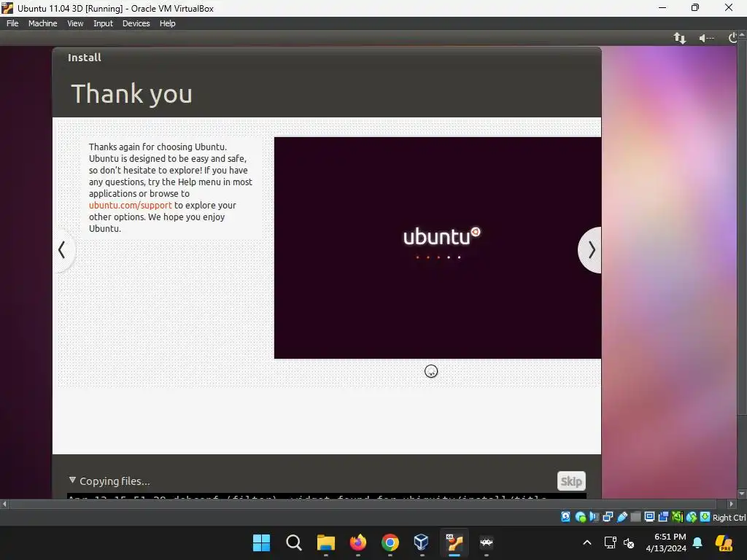Viewport: 747px width, 560px height.
Task: Collapse the Copying files details expander
Action: pos(72,480)
